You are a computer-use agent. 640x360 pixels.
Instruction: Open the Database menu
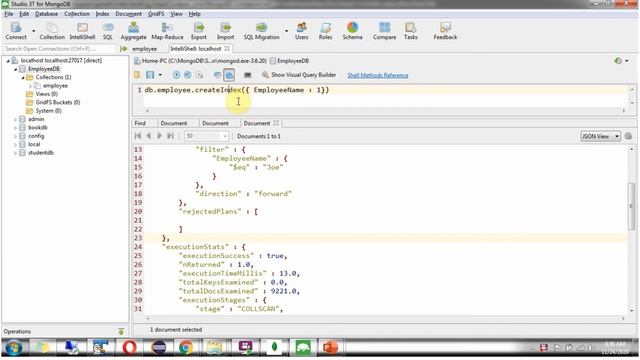[47, 14]
